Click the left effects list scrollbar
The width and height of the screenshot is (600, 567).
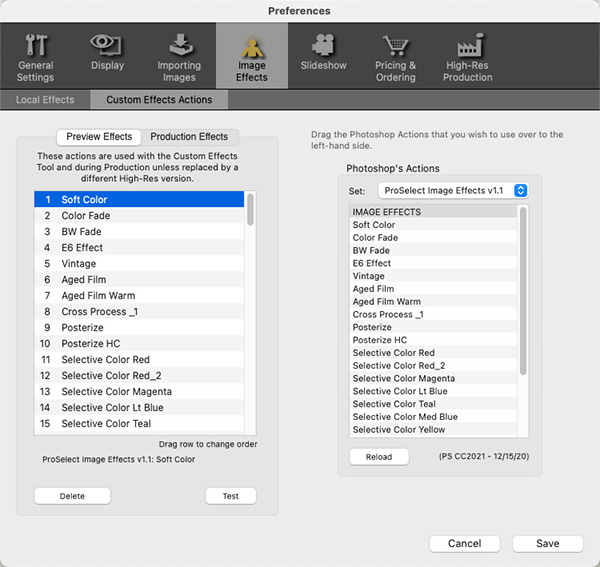click(x=250, y=210)
